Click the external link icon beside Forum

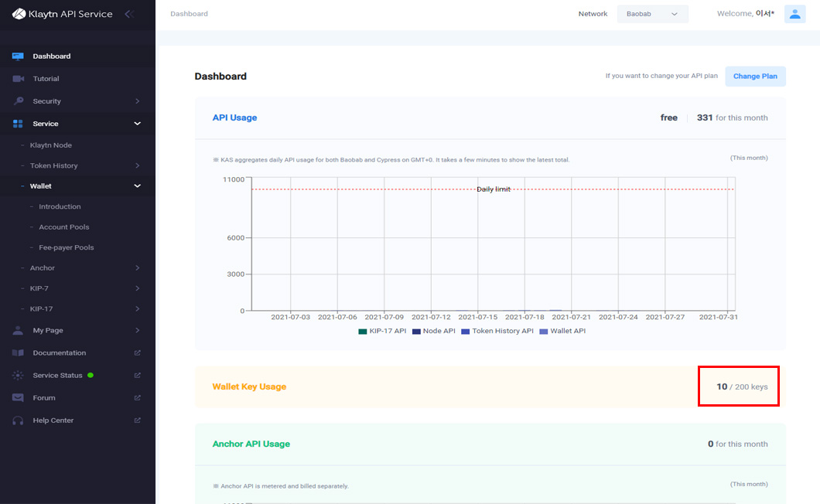click(138, 398)
